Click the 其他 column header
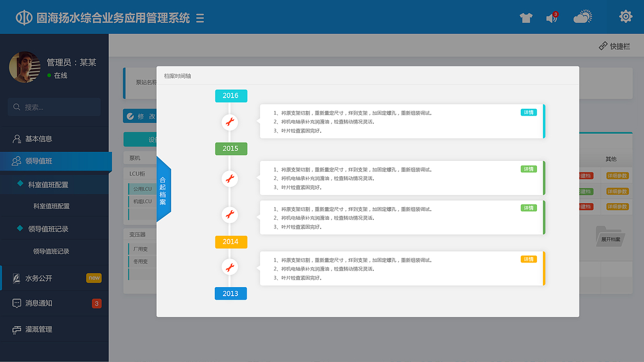This screenshot has width=644, height=362. [611, 159]
